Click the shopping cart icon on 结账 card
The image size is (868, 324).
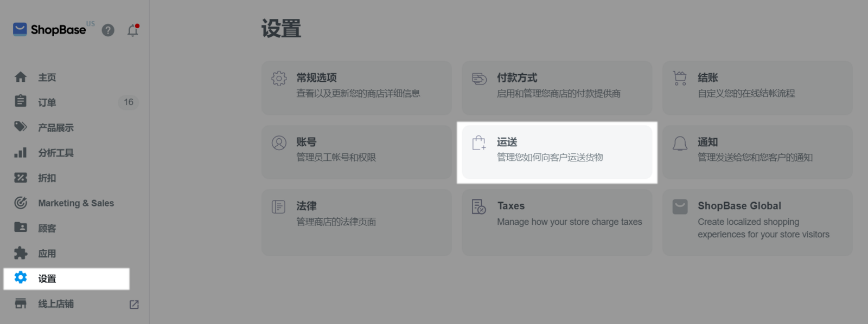point(680,79)
